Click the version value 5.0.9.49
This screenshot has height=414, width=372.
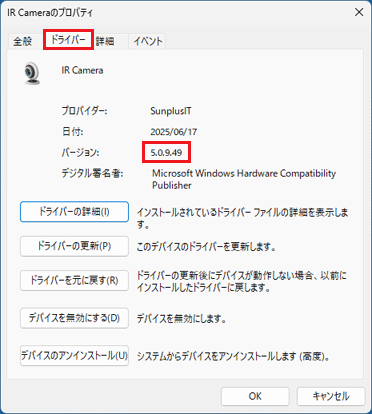click(x=166, y=153)
